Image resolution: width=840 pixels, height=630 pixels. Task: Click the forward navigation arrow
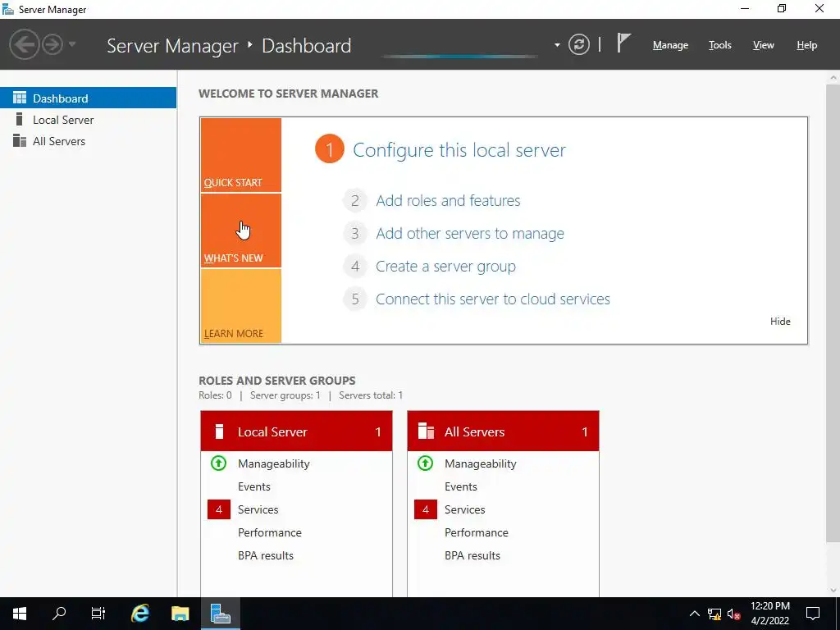tap(52, 44)
